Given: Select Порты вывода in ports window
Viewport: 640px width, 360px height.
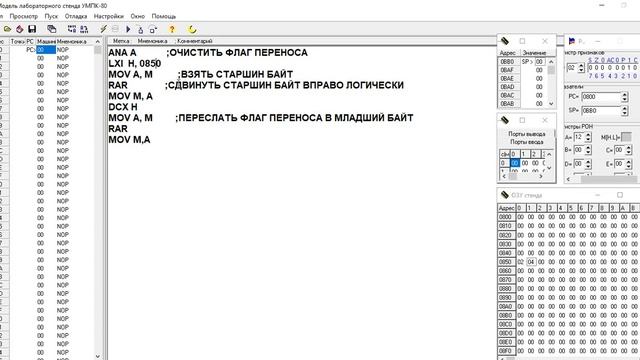Looking at the screenshot, I should 527,134.
